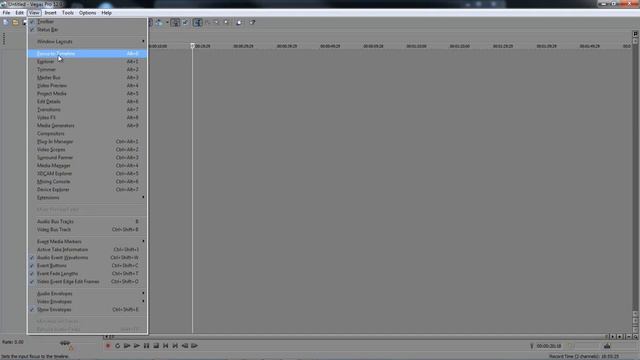Open the File menu
The height and width of the screenshot is (360, 640).
click(x=6, y=13)
